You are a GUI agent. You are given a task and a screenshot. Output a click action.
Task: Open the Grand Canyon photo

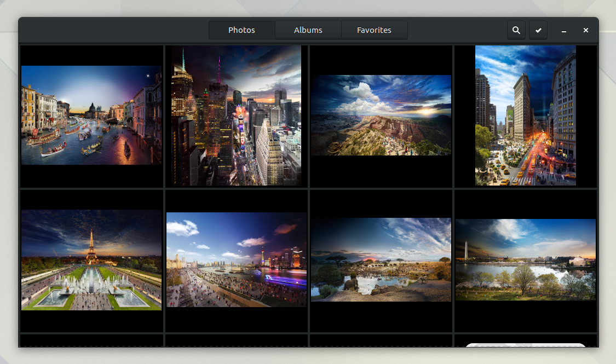click(x=381, y=115)
